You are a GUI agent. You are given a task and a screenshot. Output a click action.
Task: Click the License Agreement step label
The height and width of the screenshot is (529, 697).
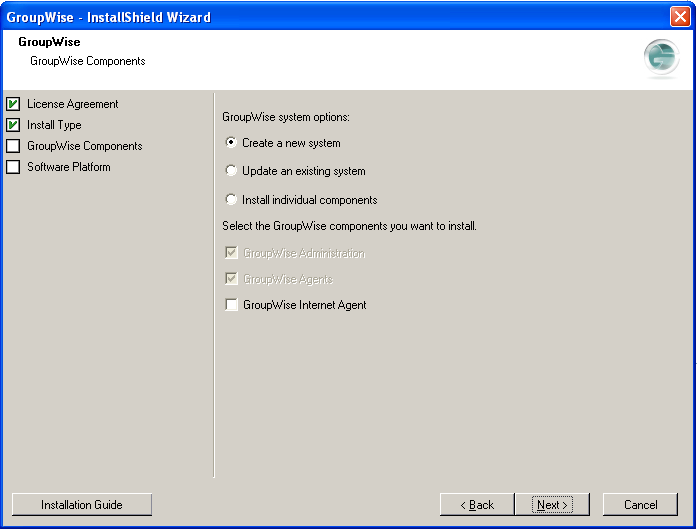tap(72, 104)
